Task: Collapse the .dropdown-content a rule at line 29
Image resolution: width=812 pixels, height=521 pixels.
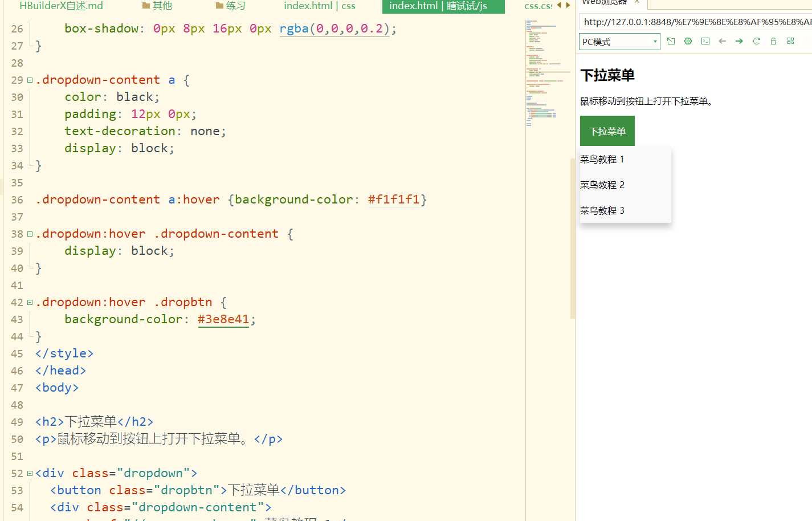Action: tap(30, 80)
